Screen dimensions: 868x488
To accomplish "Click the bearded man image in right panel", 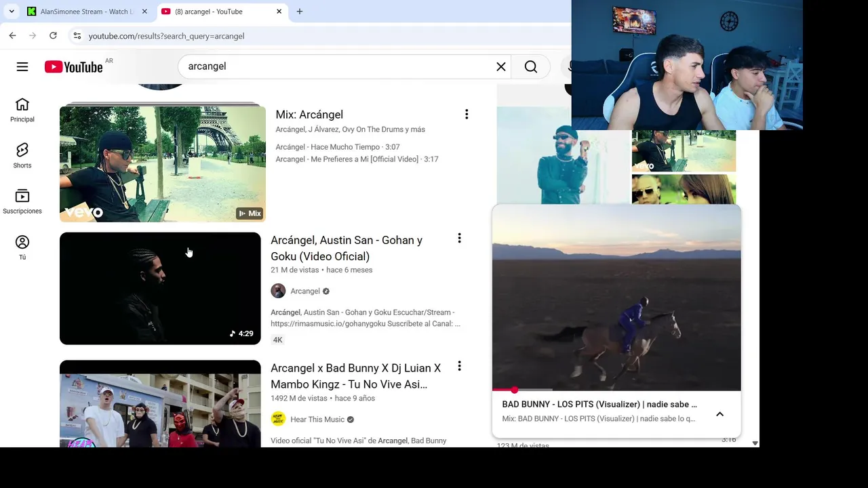I will [x=563, y=155].
